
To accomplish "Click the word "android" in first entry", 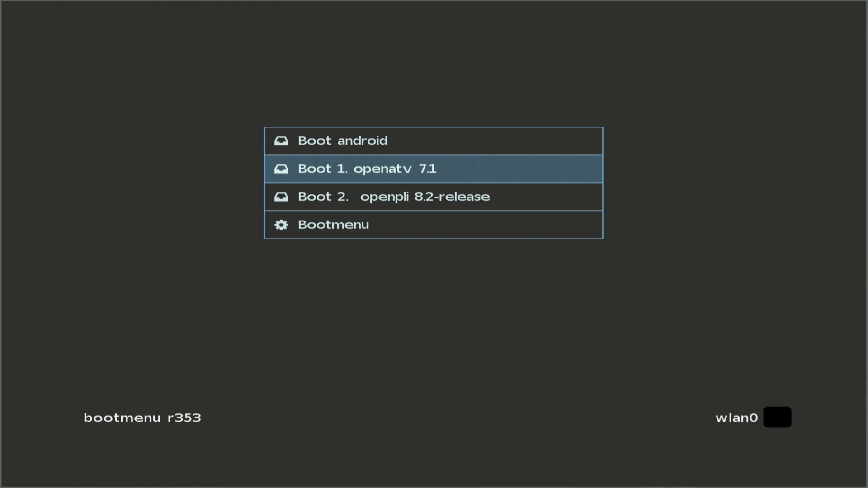I will (362, 141).
